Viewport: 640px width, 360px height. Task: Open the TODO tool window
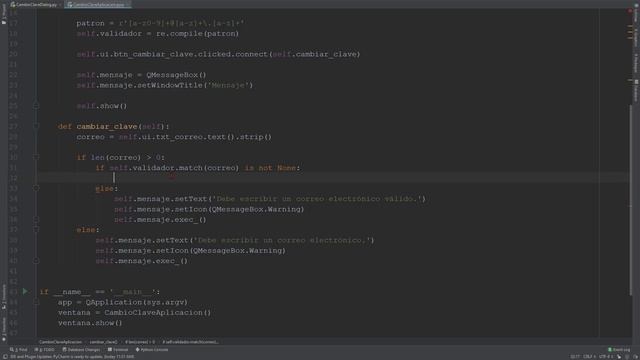pyautogui.click(x=44, y=350)
